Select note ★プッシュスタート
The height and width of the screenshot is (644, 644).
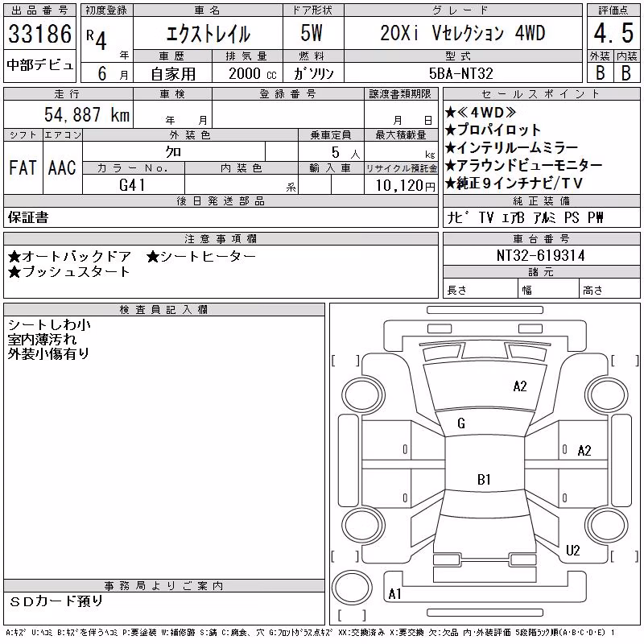coord(69,272)
